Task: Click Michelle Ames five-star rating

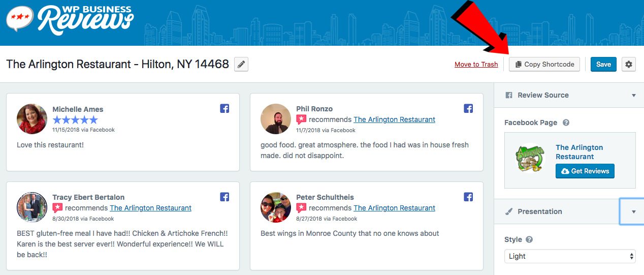Action: pos(75,120)
